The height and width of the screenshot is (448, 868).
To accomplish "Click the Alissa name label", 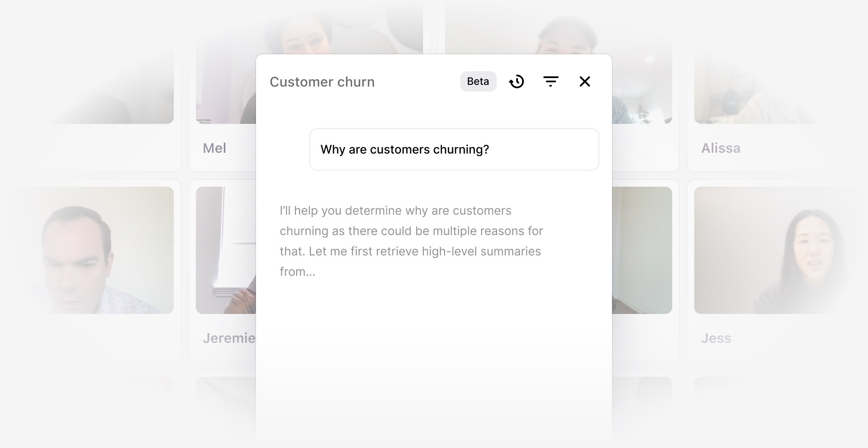I will click(x=721, y=148).
